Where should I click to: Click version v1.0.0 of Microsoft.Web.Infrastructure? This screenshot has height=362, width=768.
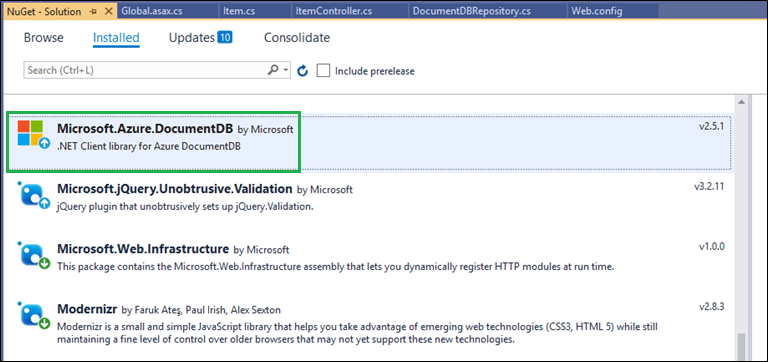click(711, 246)
